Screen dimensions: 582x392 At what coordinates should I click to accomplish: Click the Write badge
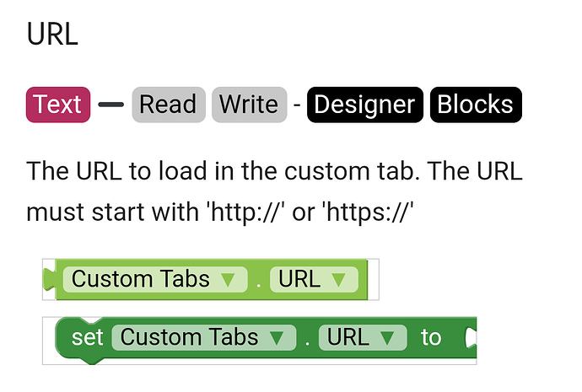(x=250, y=105)
